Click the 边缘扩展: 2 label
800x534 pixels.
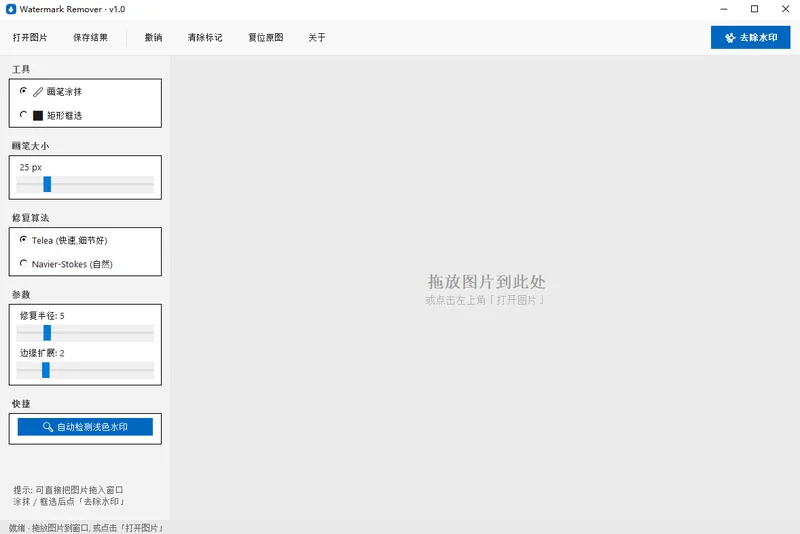42,353
